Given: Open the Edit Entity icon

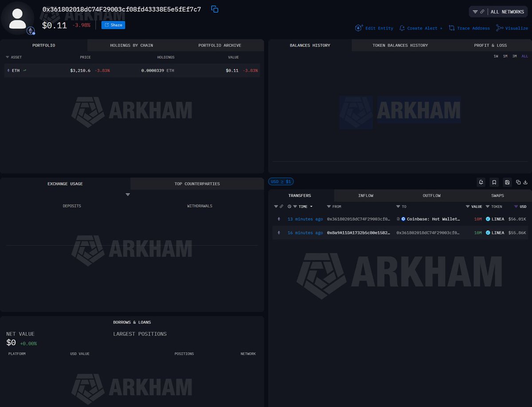Looking at the screenshot, I should [x=359, y=28].
